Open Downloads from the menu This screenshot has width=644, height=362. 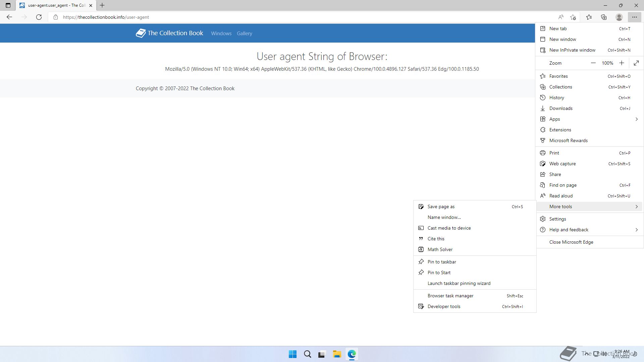[589, 108]
